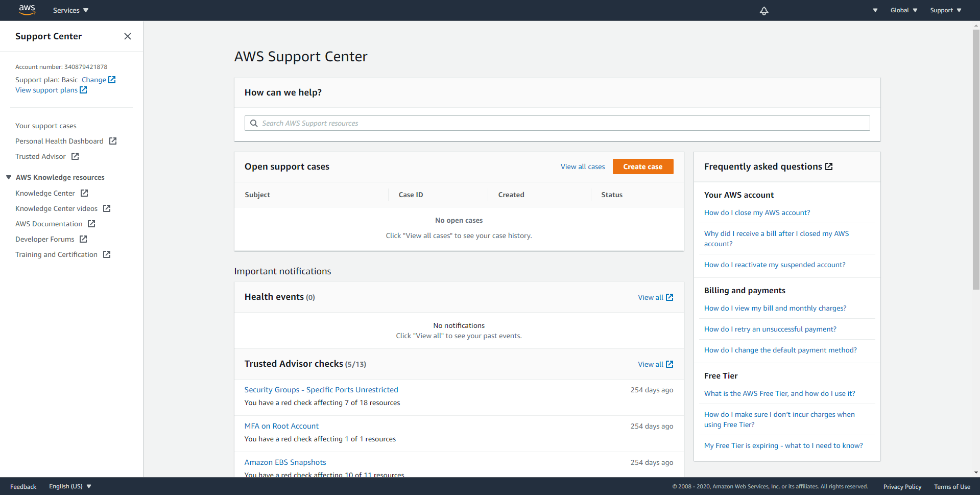Click What is the AWS Free Tier question
Screen dimensions: 980x495
779,393
